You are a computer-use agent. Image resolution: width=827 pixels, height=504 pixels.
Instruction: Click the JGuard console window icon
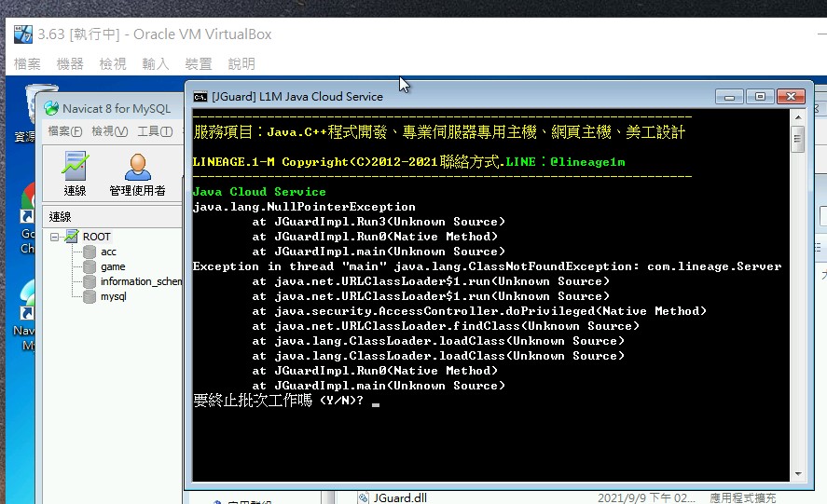pyautogui.click(x=200, y=97)
